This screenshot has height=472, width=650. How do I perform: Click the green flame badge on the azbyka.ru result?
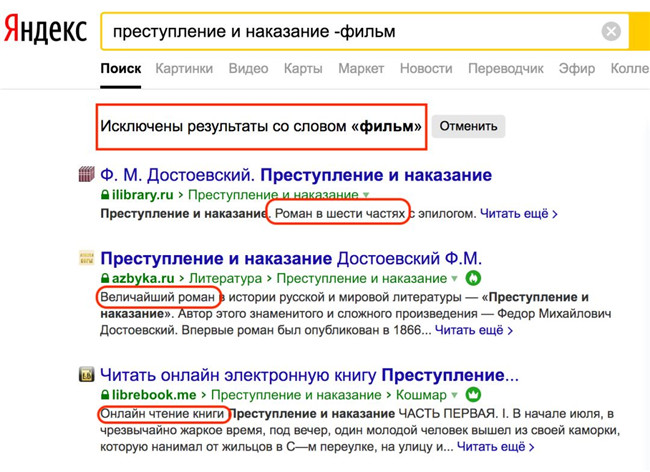[473, 278]
